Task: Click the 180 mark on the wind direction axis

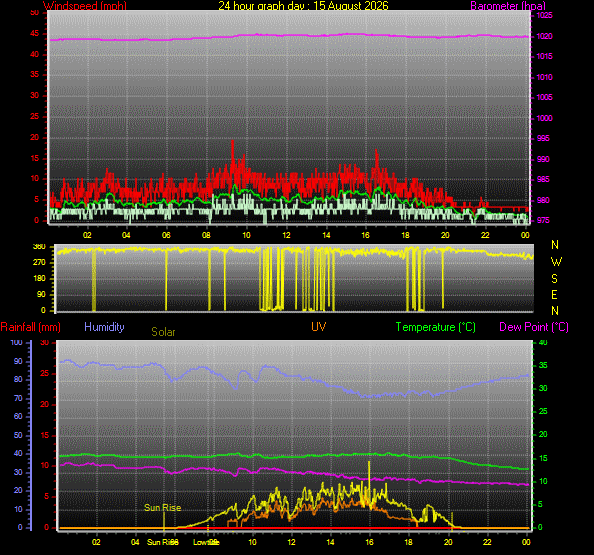Action: (x=39, y=278)
